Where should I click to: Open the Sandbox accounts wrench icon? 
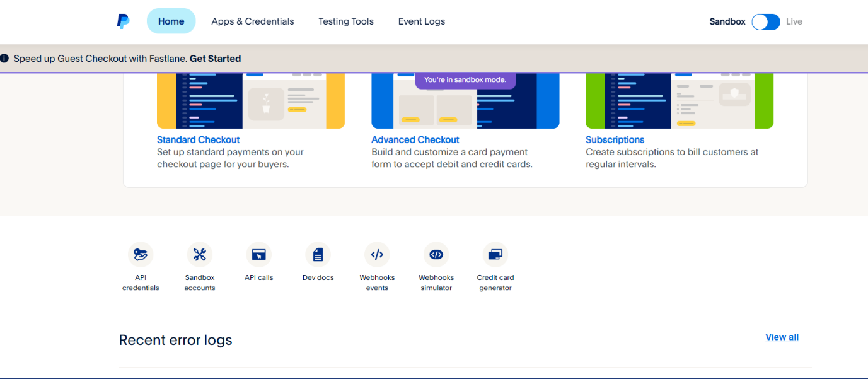pos(200,255)
